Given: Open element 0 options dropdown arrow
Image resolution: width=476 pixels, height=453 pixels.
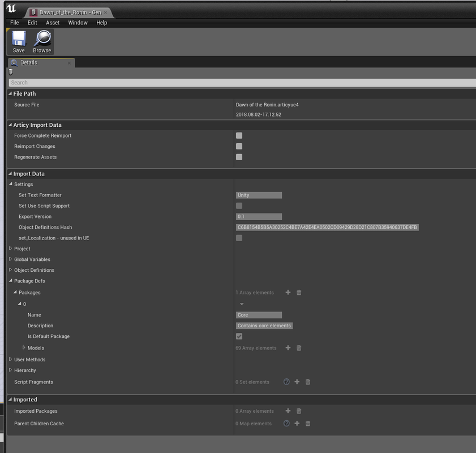Looking at the screenshot, I should coord(242,304).
